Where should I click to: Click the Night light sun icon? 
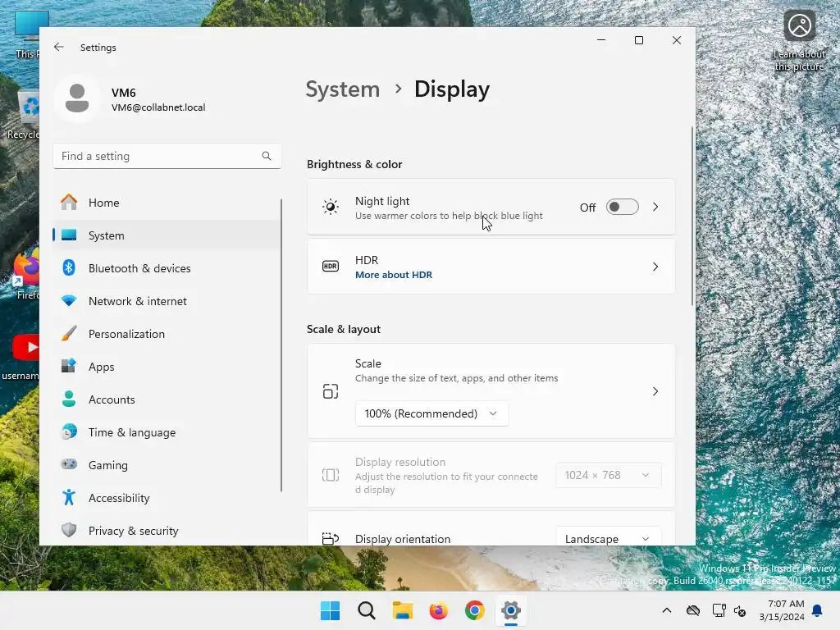point(331,207)
